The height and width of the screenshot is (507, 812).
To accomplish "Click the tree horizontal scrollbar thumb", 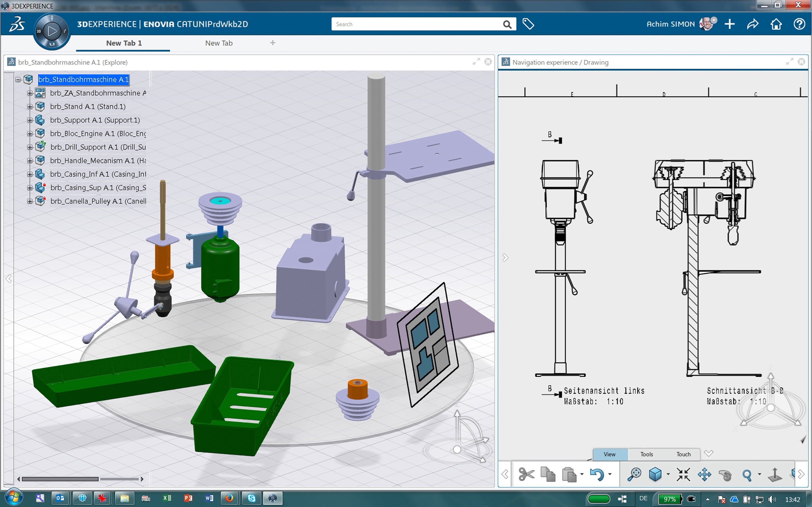I will (60, 479).
